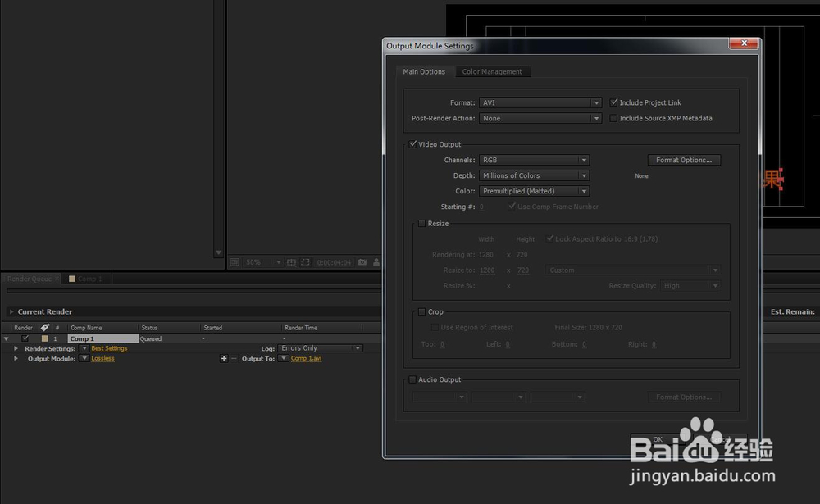
Task: Close the Output Module Settings dialog
Action: point(744,43)
